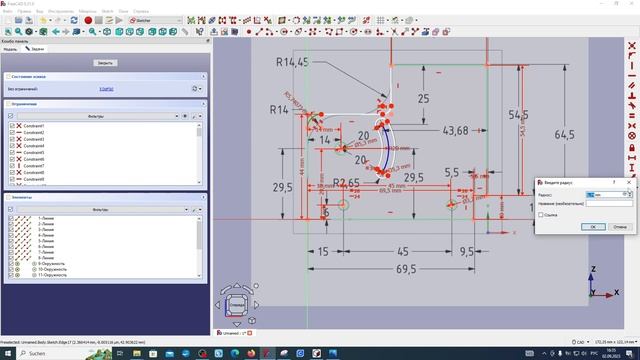
Task: Select the Unnamed document tab
Action: pos(234,333)
